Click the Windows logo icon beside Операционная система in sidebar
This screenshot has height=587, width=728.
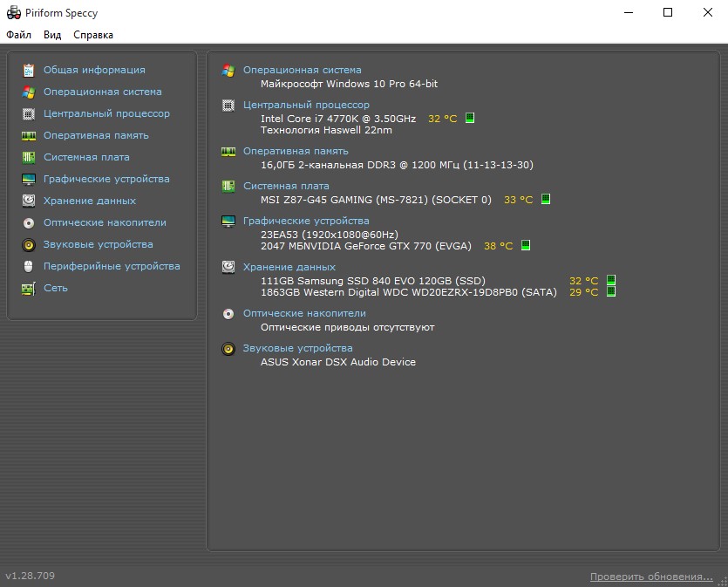pyautogui.click(x=29, y=92)
